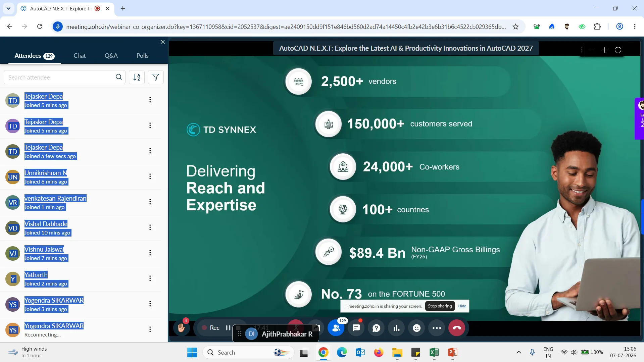
Task: Bookmark this page with the star icon
Action: point(515,27)
